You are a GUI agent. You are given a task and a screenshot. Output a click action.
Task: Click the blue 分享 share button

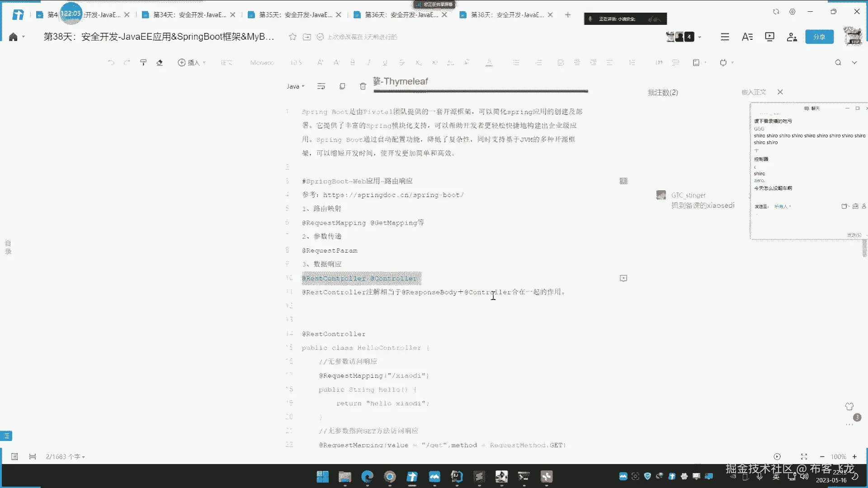pyautogui.click(x=819, y=37)
